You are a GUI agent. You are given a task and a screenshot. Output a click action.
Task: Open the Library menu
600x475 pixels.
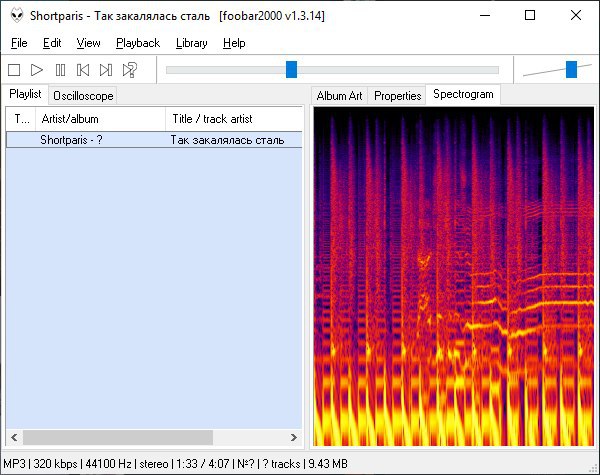pyautogui.click(x=192, y=43)
